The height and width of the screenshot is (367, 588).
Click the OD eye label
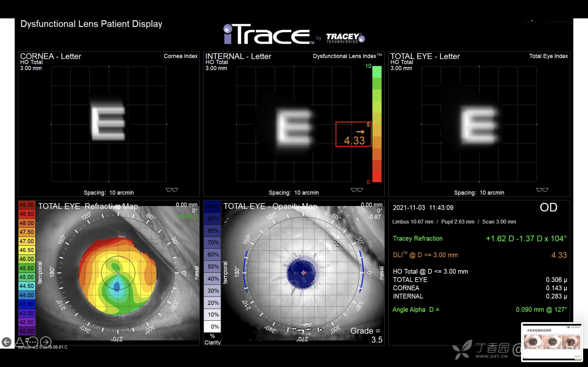(548, 208)
